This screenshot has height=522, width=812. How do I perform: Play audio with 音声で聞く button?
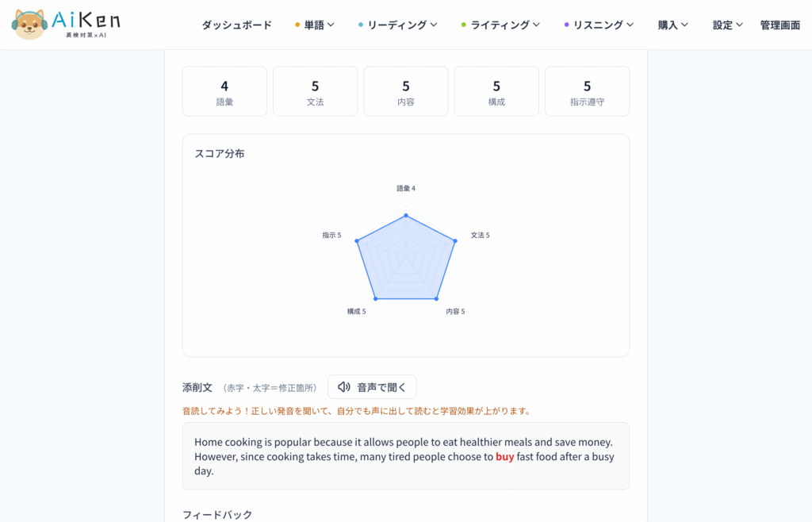[x=372, y=387]
